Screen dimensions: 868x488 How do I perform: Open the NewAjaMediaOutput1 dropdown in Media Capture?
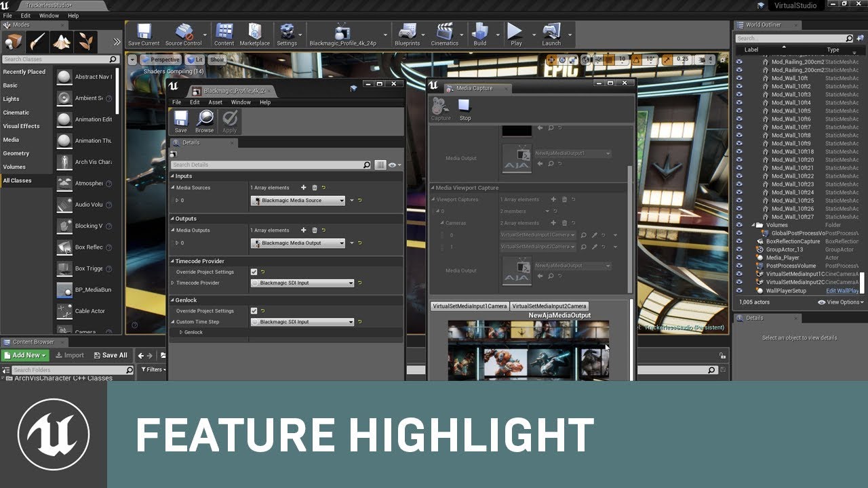pyautogui.click(x=572, y=153)
